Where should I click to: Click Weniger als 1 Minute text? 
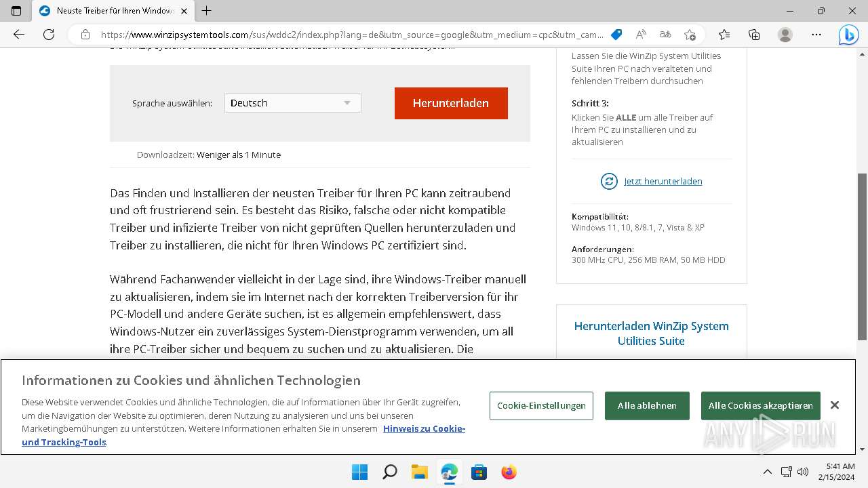click(x=239, y=155)
